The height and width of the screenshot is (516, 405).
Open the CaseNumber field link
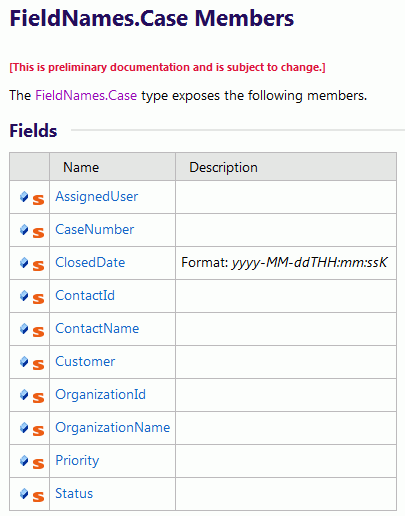(95, 229)
